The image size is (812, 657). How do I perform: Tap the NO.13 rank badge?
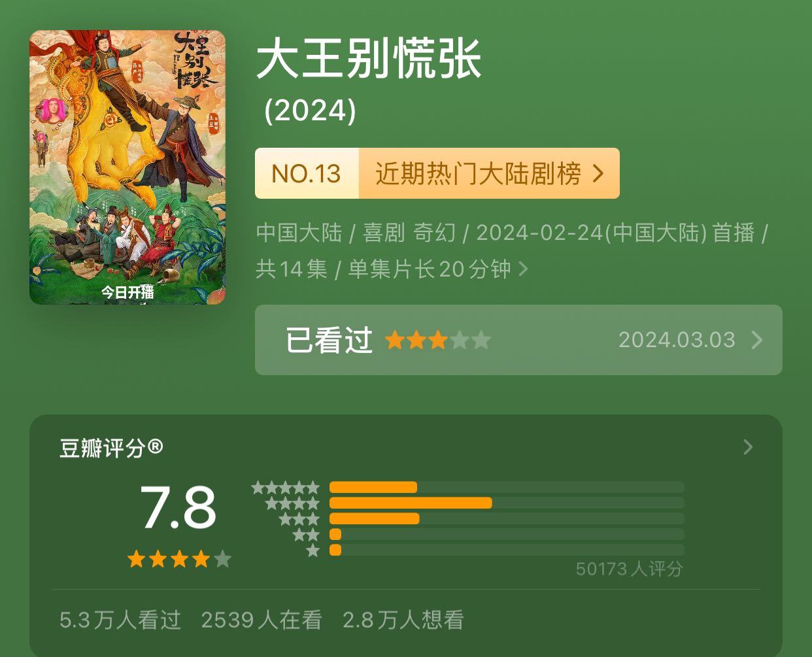click(307, 174)
